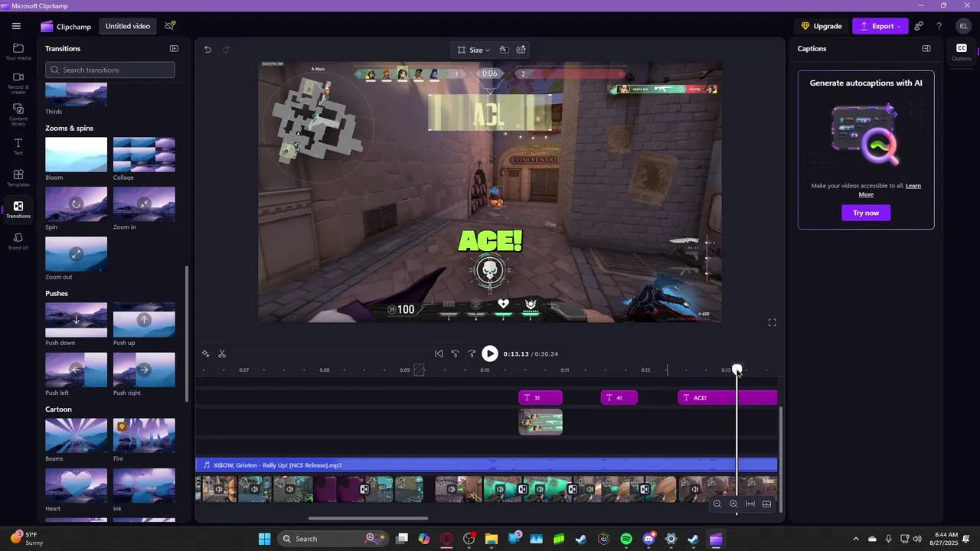Select the Fire cartoon transition
This screenshot has height=551, width=980.
(x=144, y=435)
